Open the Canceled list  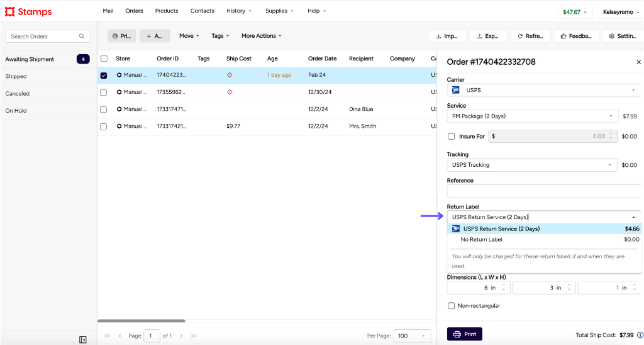48,93
